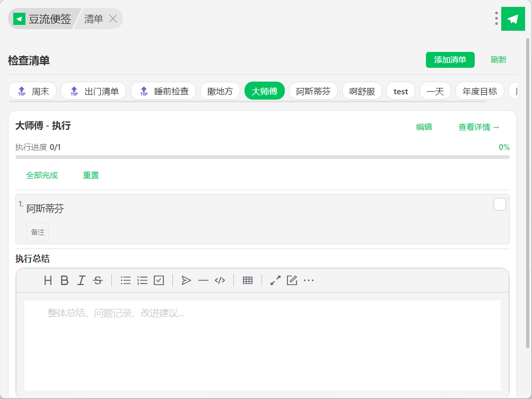Apply strikethrough formatting in the editor

(98, 280)
